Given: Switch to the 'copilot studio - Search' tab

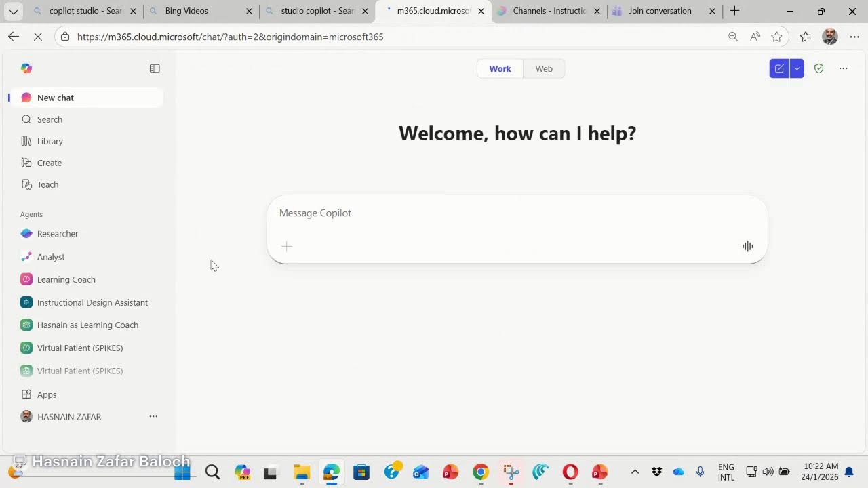Looking at the screenshot, I should coord(85,11).
